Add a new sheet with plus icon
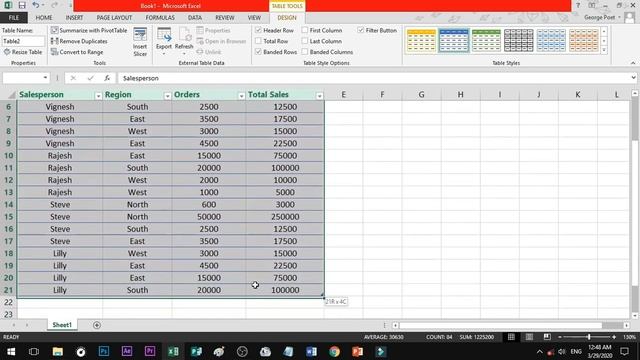Image resolution: width=640 pixels, height=360 pixels. [97, 325]
